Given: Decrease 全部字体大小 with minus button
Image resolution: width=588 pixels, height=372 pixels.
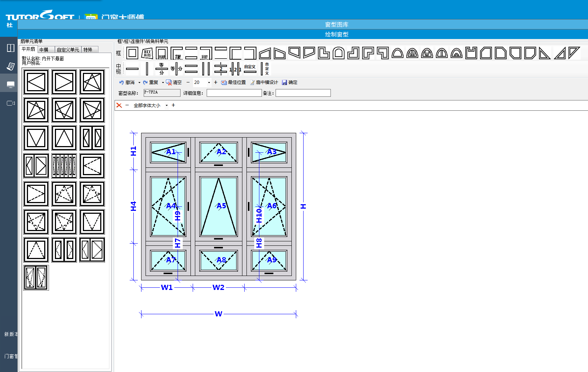Looking at the screenshot, I should 127,105.
